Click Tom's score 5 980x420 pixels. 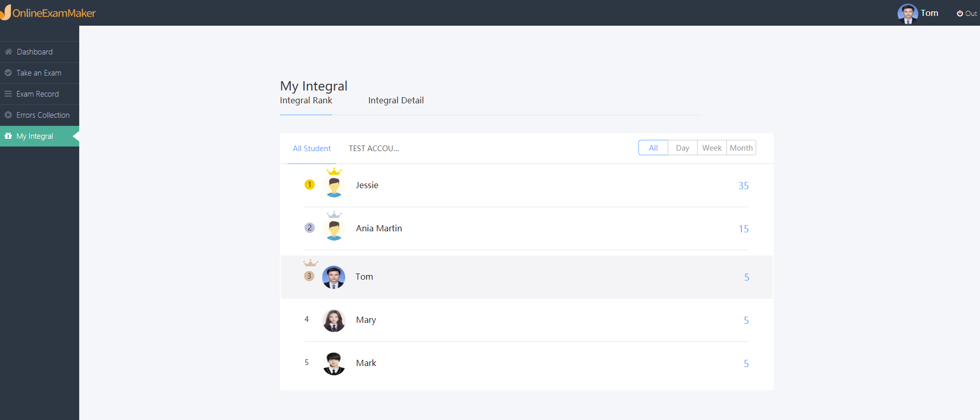747,277
